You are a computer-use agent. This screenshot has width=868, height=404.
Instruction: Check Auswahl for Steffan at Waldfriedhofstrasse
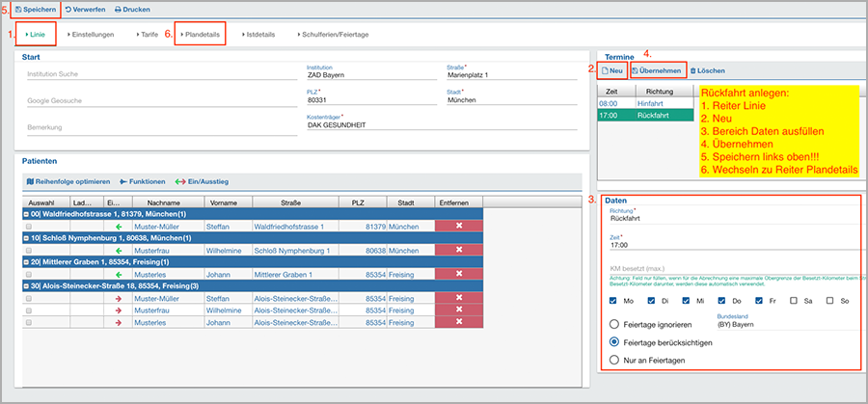[29, 227]
